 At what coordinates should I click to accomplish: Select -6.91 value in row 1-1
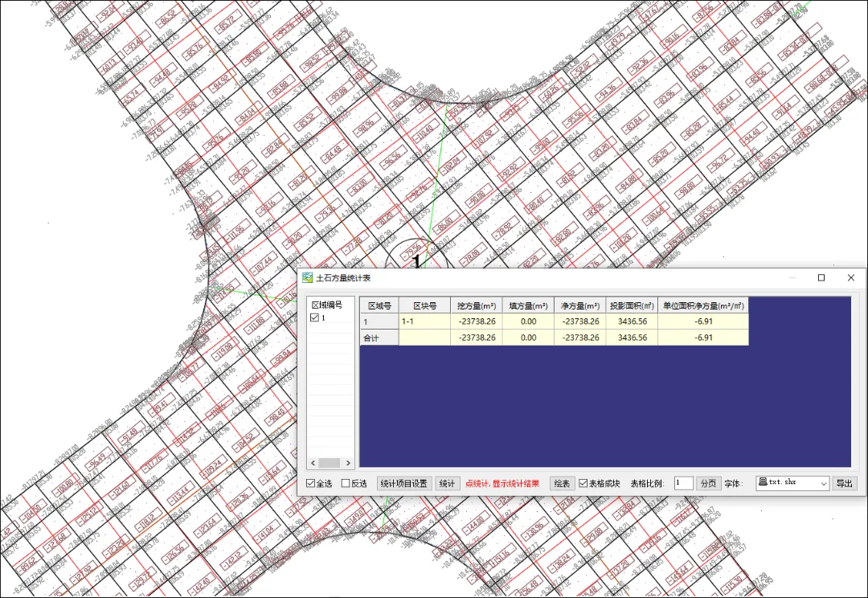pyautogui.click(x=703, y=322)
